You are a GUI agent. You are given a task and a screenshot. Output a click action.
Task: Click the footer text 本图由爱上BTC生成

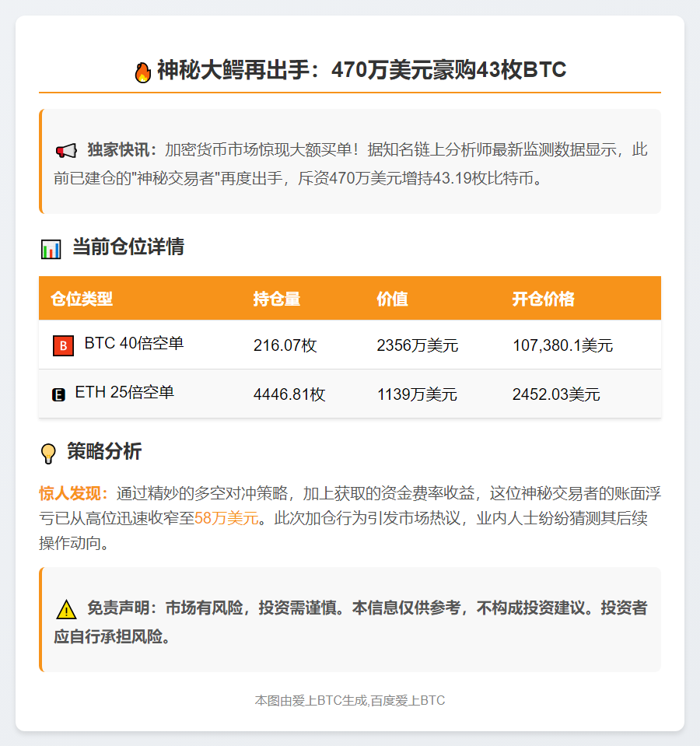(311, 700)
